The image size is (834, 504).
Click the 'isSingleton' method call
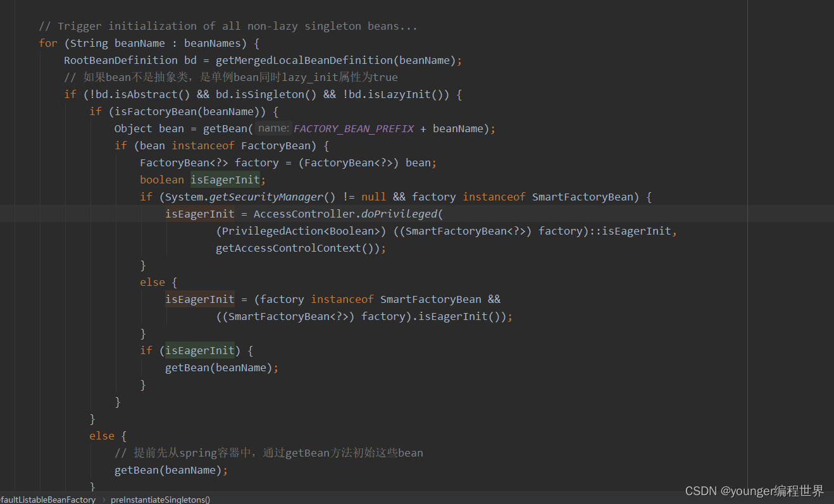(x=270, y=94)
